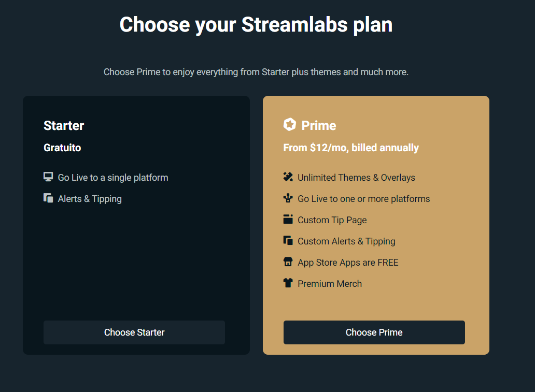This screenshot has height=392, width=535.
Task: Click the Starter plan title
Action: pos(64,125)
